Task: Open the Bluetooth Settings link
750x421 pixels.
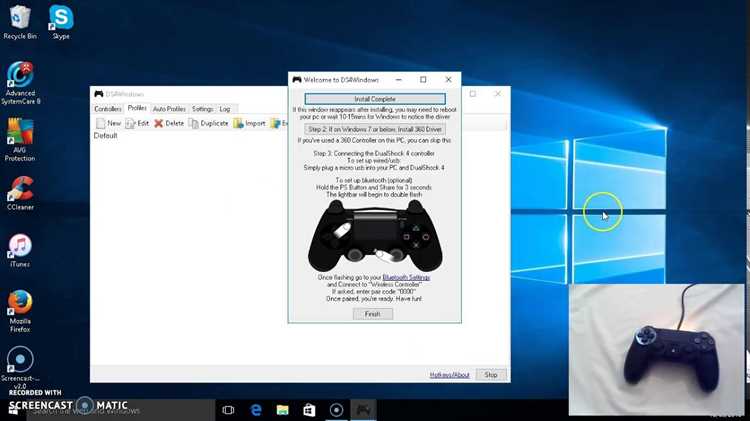Action: click(406, 277)
